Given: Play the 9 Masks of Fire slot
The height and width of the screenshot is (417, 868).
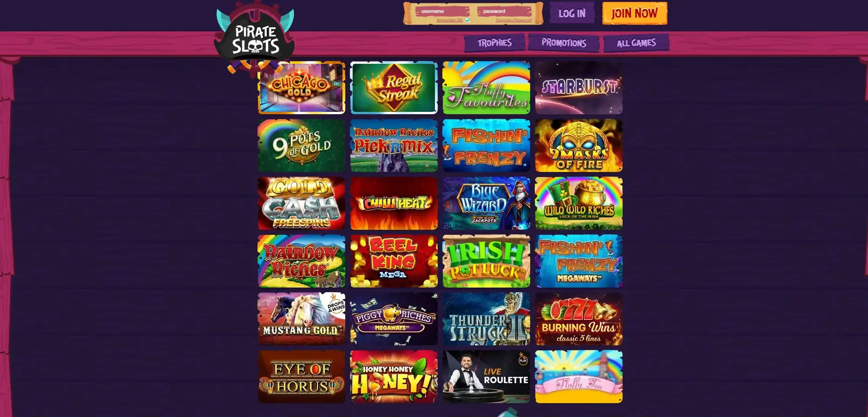Looking at the screenshot, I should tap(579, 146).
